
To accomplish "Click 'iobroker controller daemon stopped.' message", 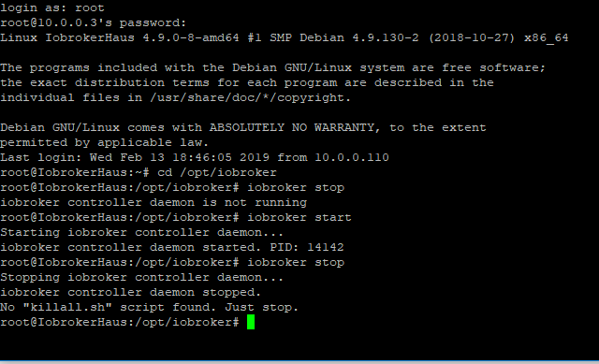I will 131,292.
